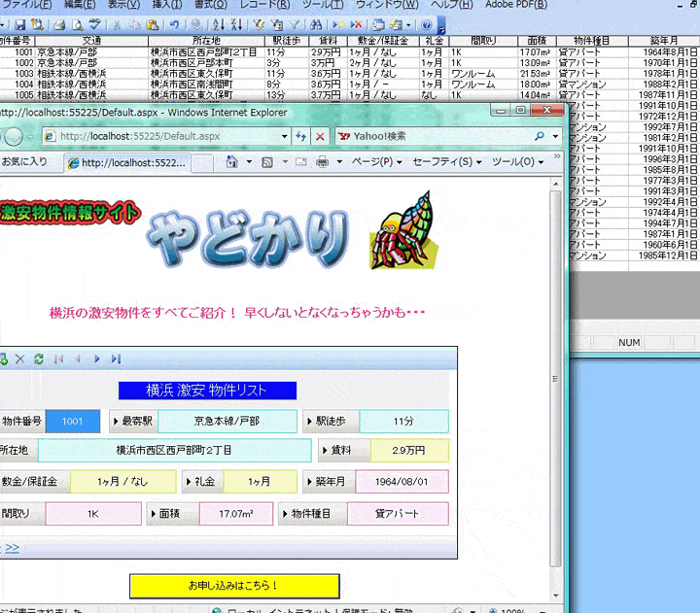Image resolution: width=700 pixels, height=613 pixels.
Task: Click the お気に入り favorites button
Action: [24, 161]
